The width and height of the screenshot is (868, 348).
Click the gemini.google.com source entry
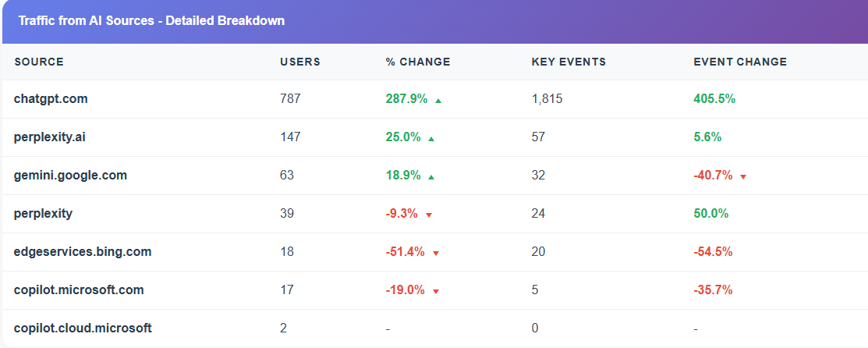70,176
